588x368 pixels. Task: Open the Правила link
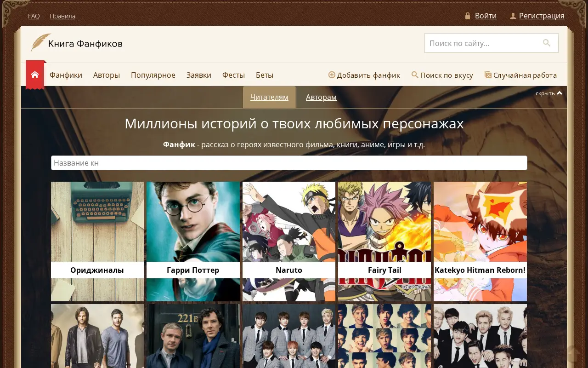(62, 16)
